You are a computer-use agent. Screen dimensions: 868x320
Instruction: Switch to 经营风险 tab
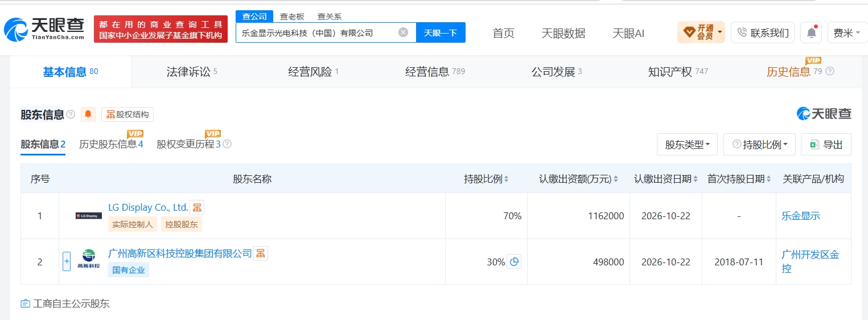(x=313, y=72)
